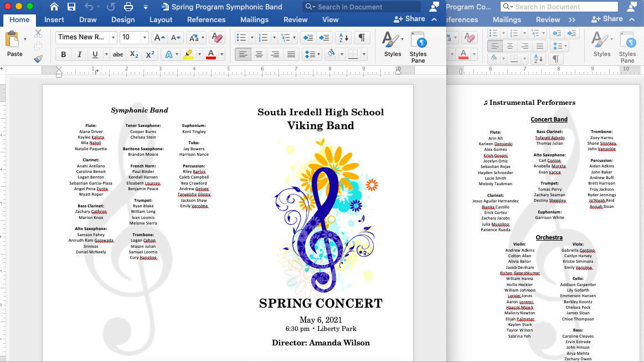This screenshot has height=362, width=644.
Task: Click Search field right of Spring Program title
Action: pos(363,7)
